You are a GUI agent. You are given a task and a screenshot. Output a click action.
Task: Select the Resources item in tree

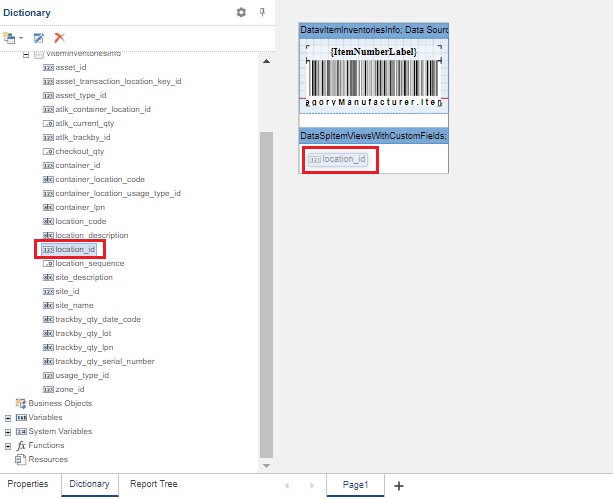click(48, 459)
